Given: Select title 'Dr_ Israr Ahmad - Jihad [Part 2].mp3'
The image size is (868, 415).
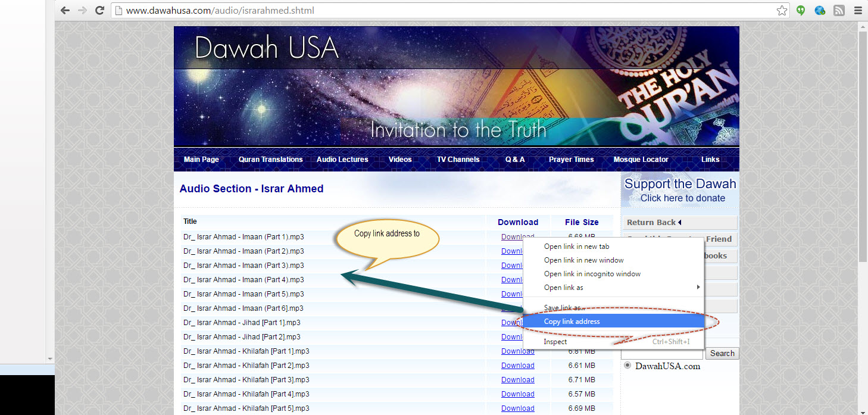Looking at the screenshot, I should point(242,337).
